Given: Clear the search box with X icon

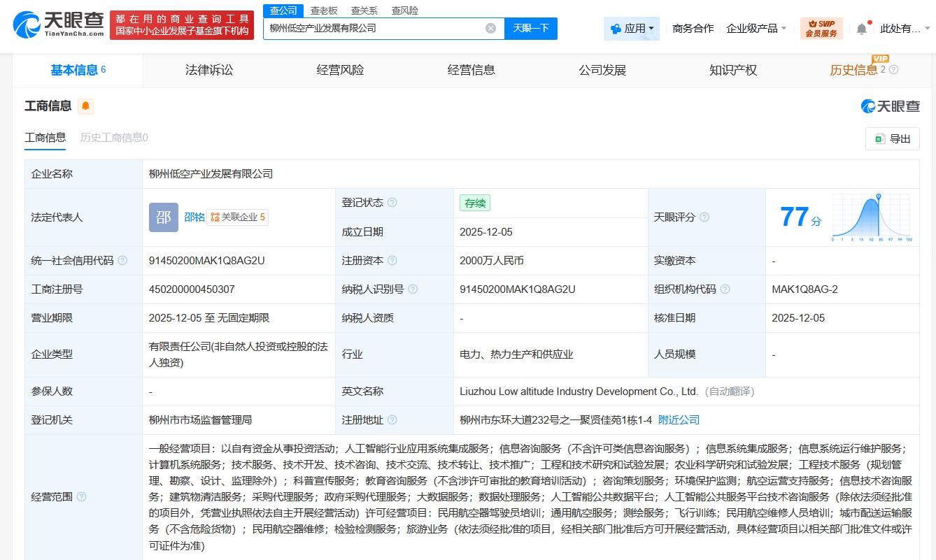Looking at the screenshot, I should (x=490, y=29).
